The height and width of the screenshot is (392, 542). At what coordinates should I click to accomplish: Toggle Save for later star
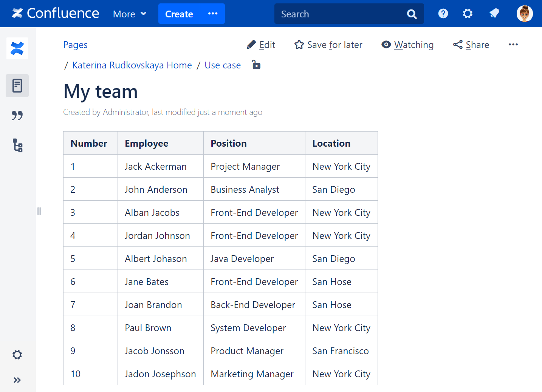point(328,45)
